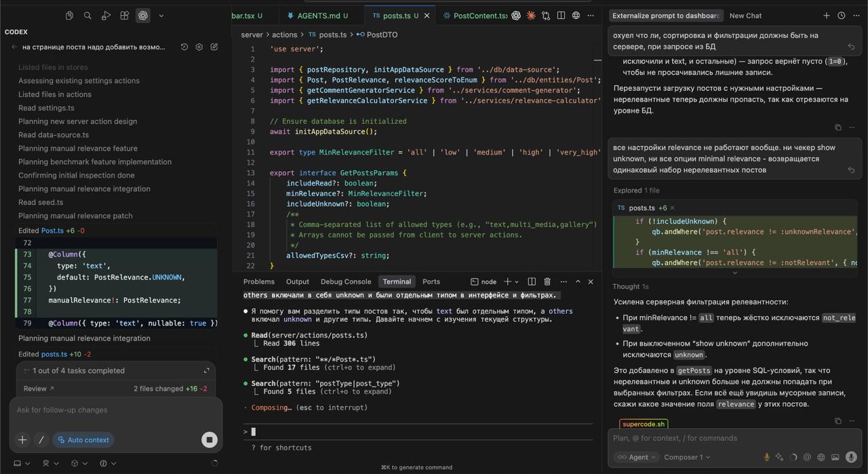Open the Search view icon
Screen dimensions: 868x474
87,16
